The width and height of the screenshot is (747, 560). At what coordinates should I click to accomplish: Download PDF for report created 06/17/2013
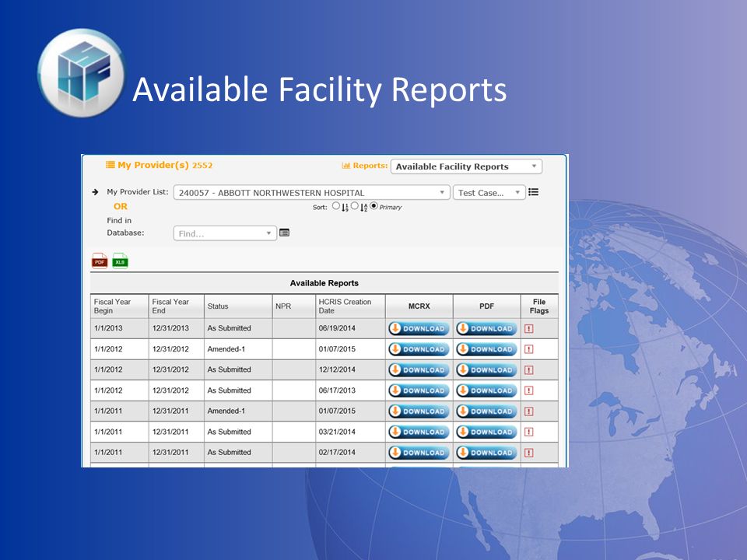(x=486, y=390)
